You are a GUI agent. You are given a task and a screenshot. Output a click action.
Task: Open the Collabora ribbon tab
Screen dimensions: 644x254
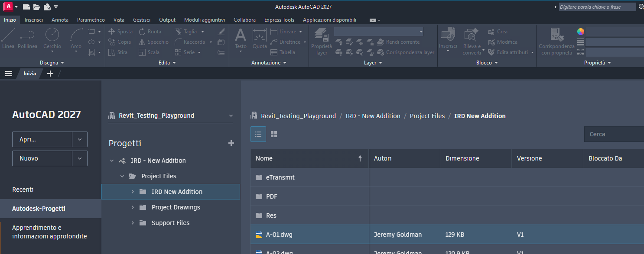pyautogui.click(x=244, y=20)
